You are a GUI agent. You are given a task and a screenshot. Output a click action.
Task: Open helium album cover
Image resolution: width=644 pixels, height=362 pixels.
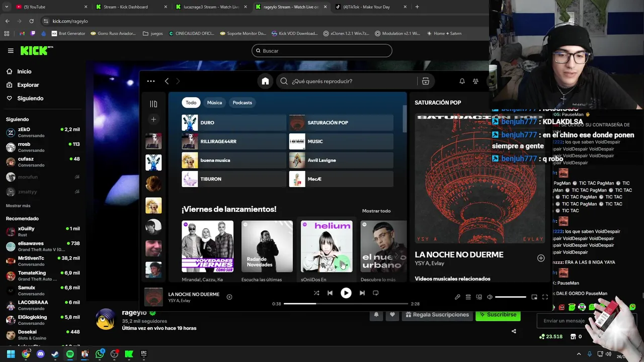327,246
